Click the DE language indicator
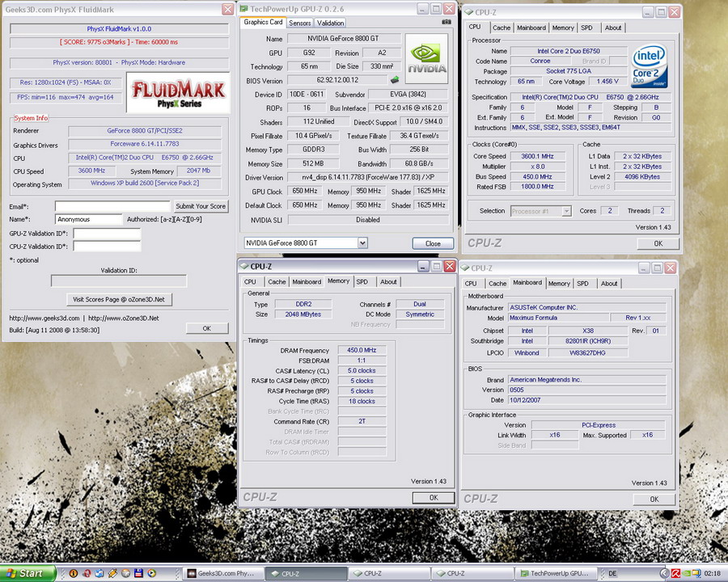 [612, 574]
